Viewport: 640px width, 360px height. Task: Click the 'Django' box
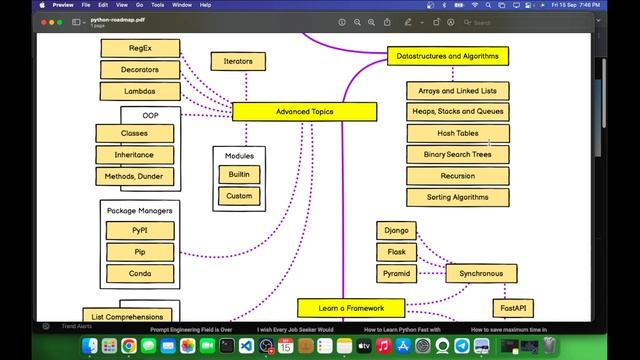point(396,231)
